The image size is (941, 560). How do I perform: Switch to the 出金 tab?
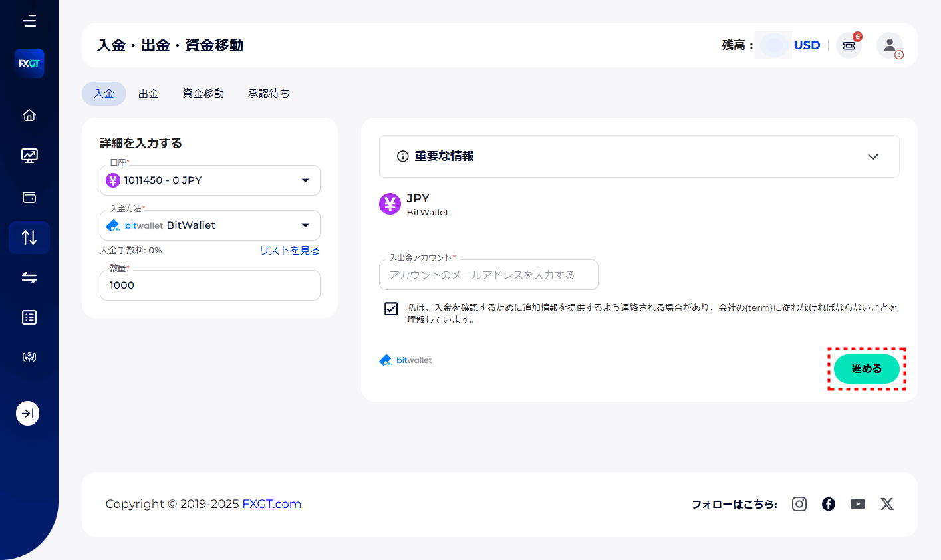coord(148,94)
